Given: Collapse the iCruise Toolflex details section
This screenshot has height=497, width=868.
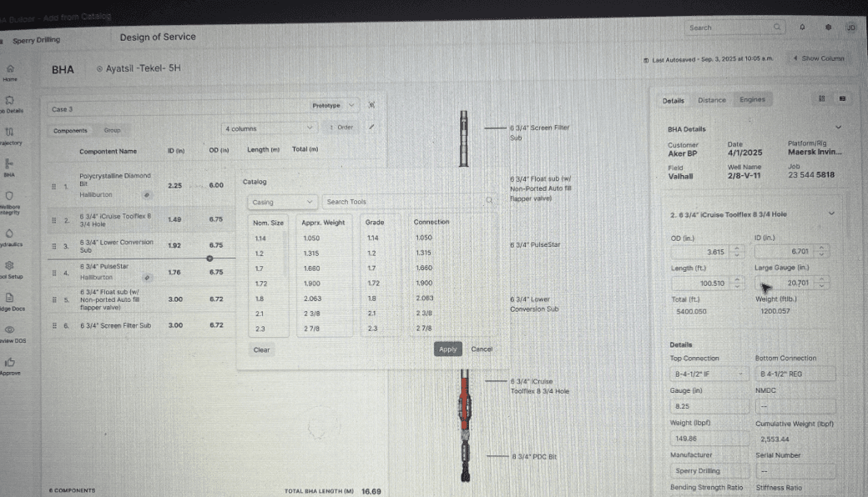Looking at the screenshot, I should [x=831, y=213].
